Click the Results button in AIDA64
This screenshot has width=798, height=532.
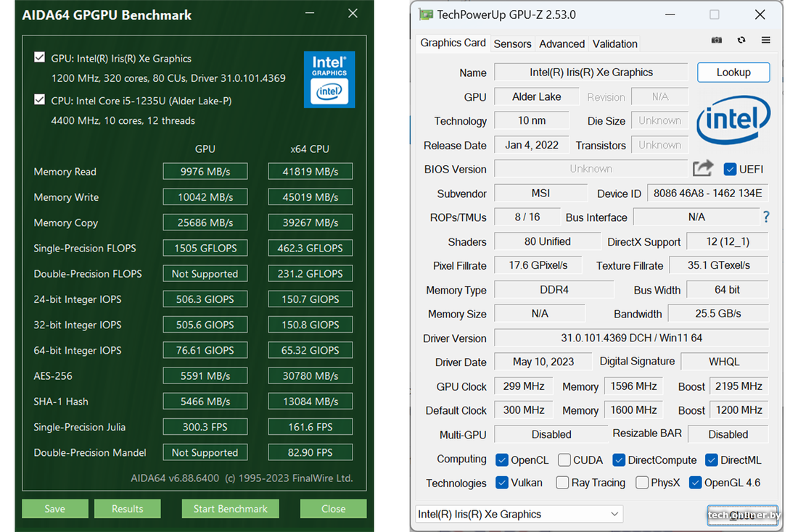127,509
